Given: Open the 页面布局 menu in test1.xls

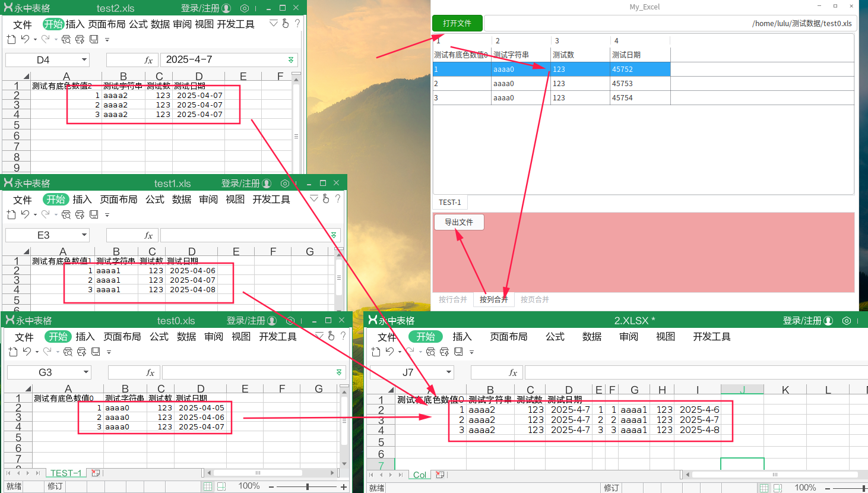Looking at the screenshot, I should click(119, 200).
